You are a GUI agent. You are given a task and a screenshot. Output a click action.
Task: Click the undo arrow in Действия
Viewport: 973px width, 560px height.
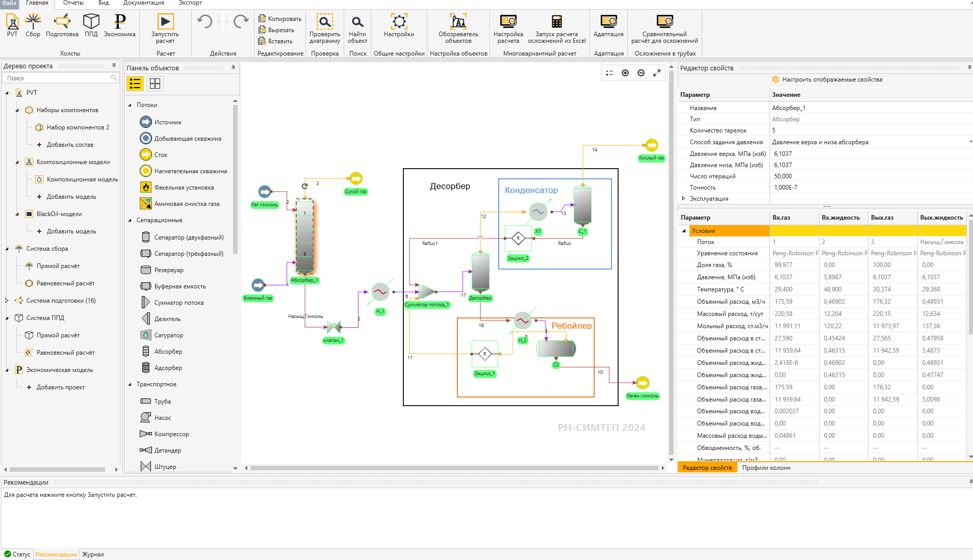pyautogui.click(x=204, y=21)
